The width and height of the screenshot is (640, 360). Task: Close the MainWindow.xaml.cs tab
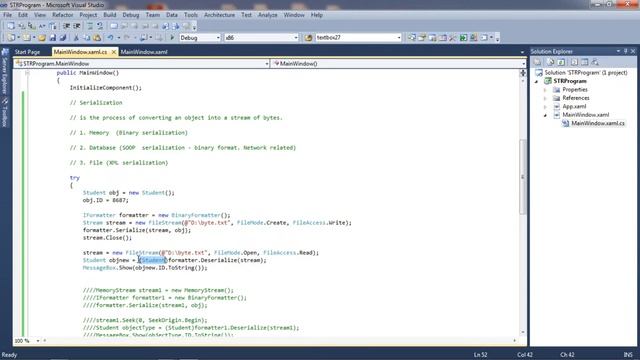(x=113, y=52)
